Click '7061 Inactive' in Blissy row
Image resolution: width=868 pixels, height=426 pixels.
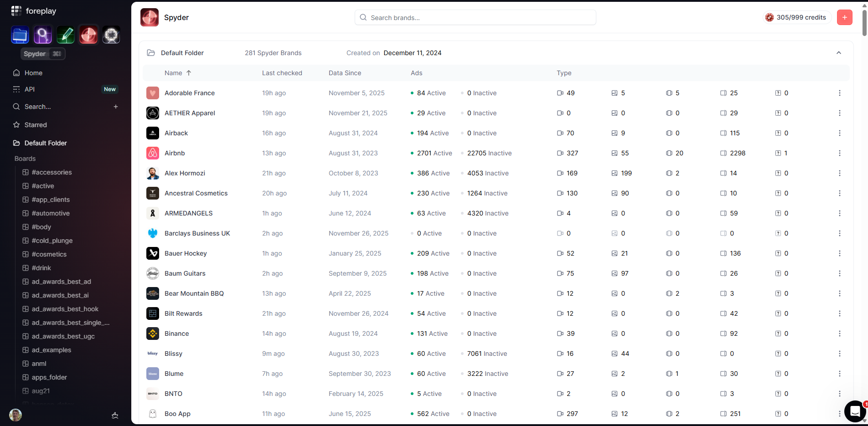(x=487, y=354)
